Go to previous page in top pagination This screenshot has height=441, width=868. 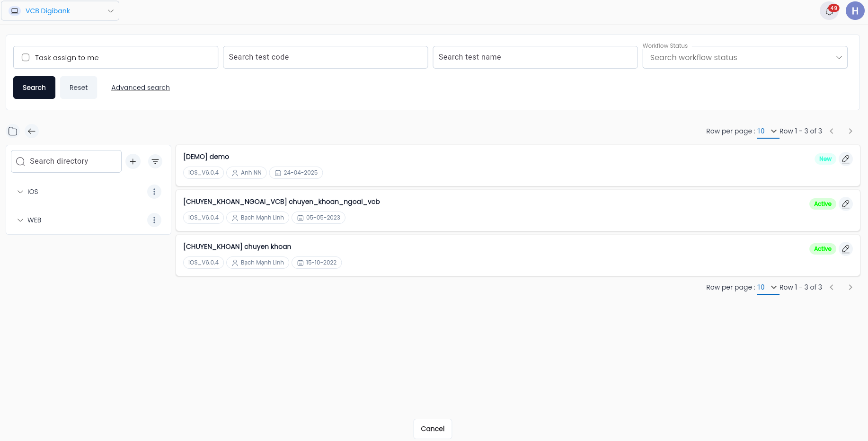click(832, 131)
